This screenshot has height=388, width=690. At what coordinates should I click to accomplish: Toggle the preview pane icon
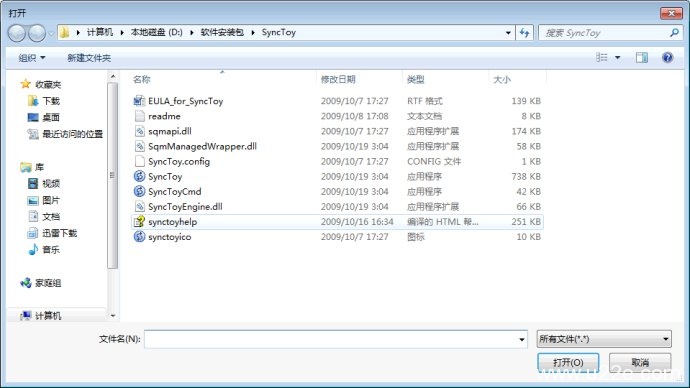click(x=642, y=57)
